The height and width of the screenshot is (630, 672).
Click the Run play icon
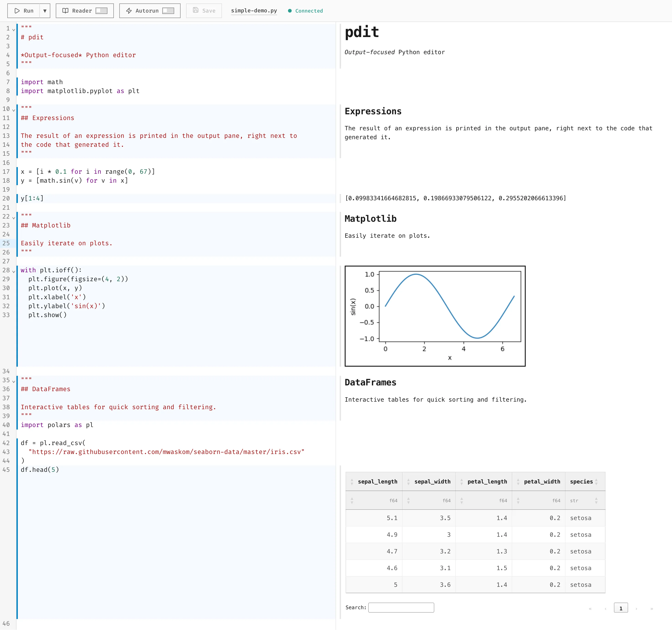17,11
